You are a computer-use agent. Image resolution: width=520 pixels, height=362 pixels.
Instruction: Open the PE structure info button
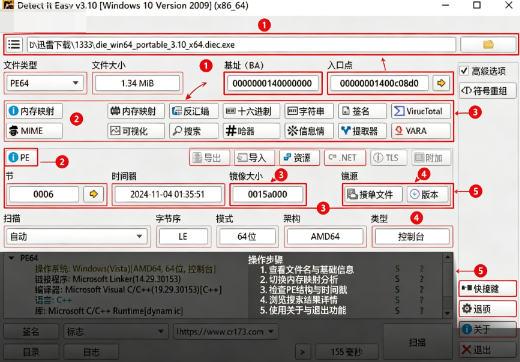click(21, 157)
